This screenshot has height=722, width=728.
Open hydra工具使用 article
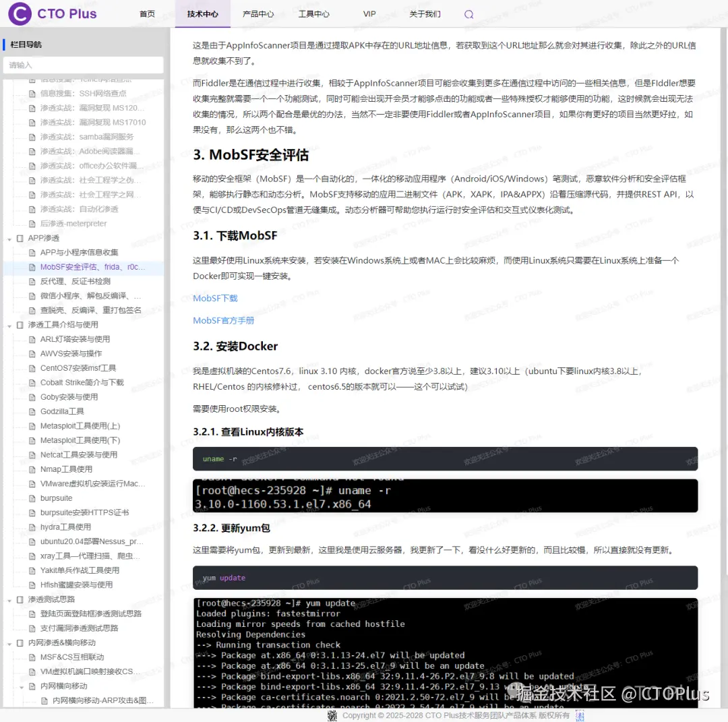click(65, 527)
